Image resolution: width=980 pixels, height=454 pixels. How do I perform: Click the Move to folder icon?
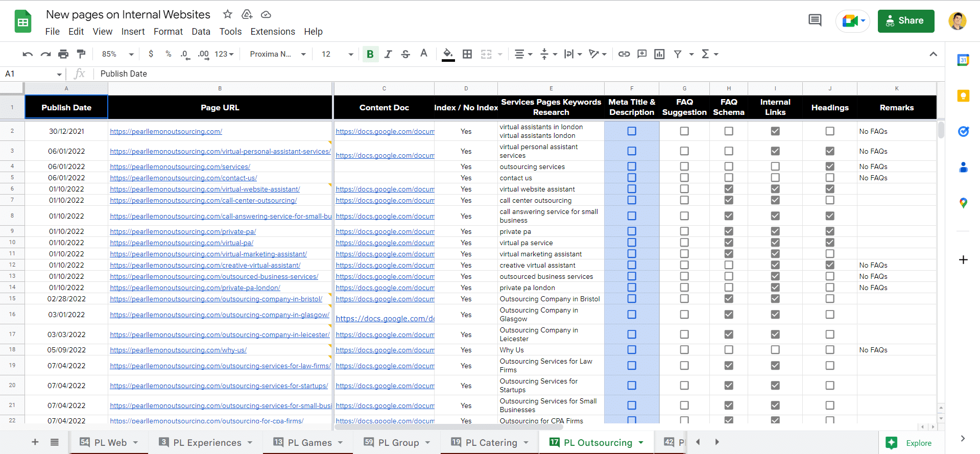tap(247, 14)
